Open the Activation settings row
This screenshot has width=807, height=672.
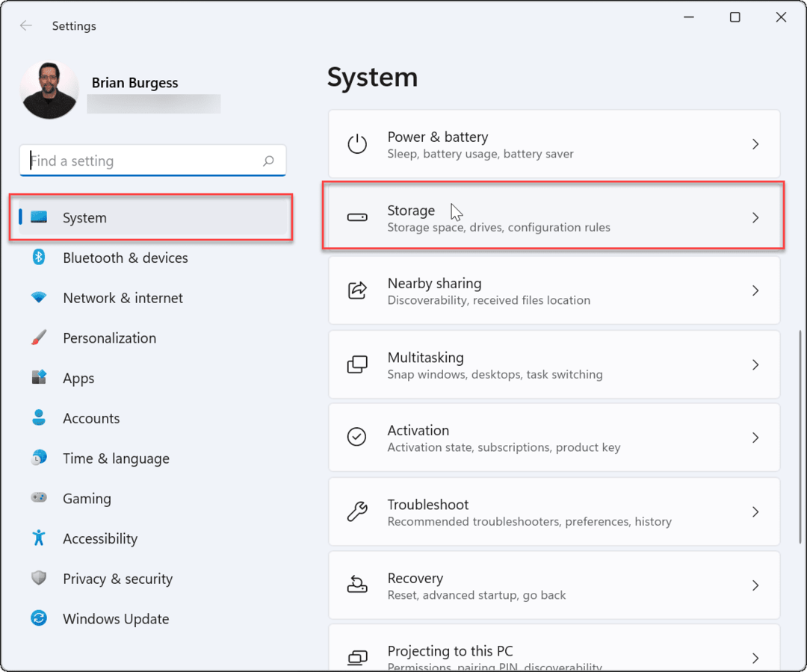(x=553, y=438)
